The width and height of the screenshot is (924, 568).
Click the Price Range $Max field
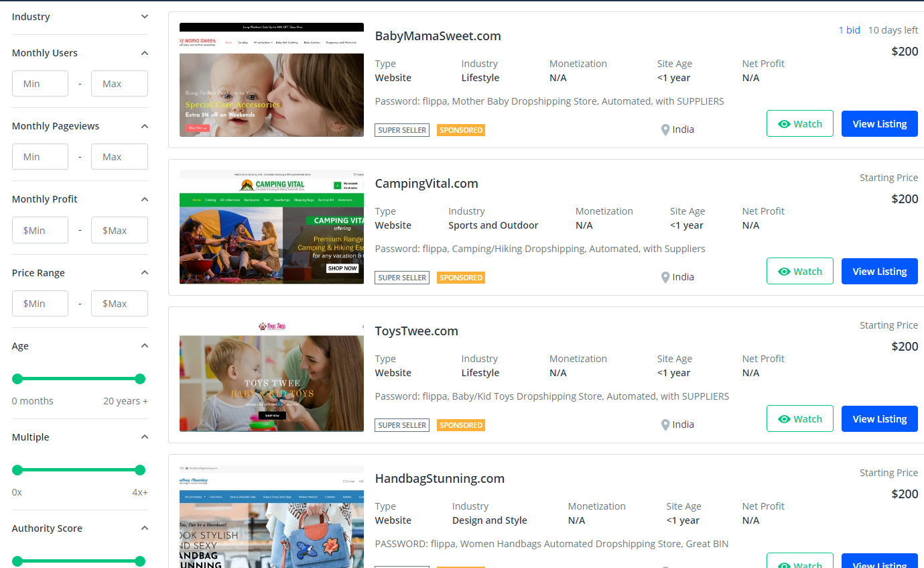coord(119,304)
